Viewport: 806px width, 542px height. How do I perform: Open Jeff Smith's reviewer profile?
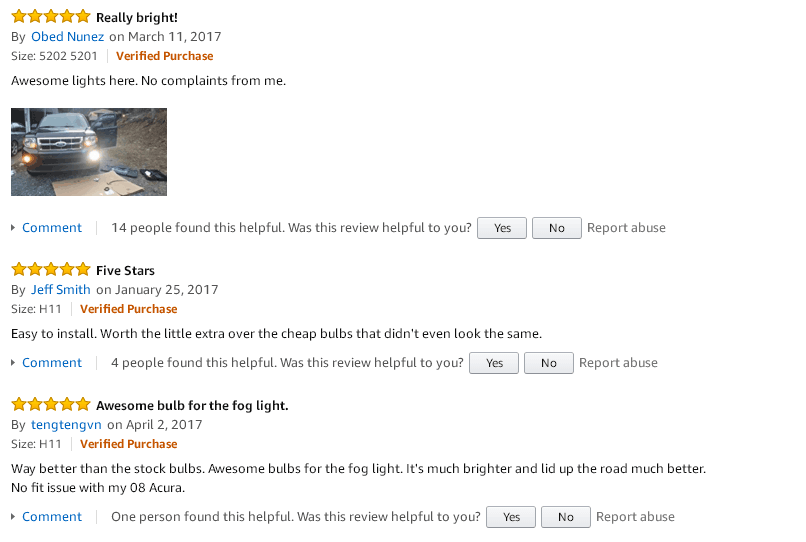pos(61,290)
